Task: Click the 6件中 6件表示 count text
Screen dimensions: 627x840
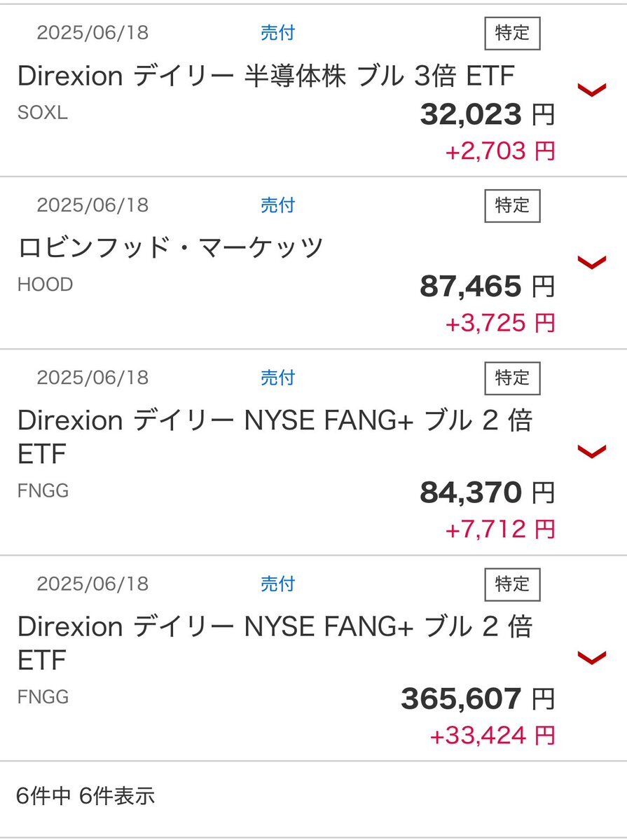Action: [85, 796]
